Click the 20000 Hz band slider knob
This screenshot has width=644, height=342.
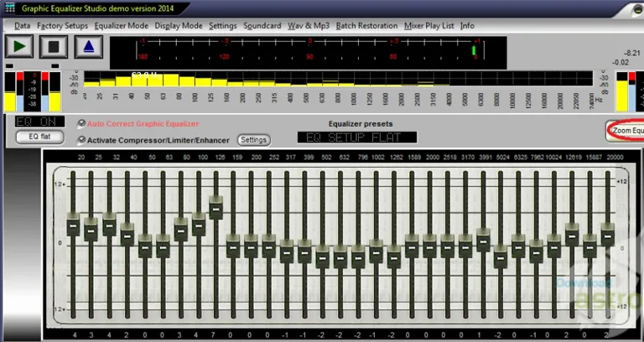point(608,236)
